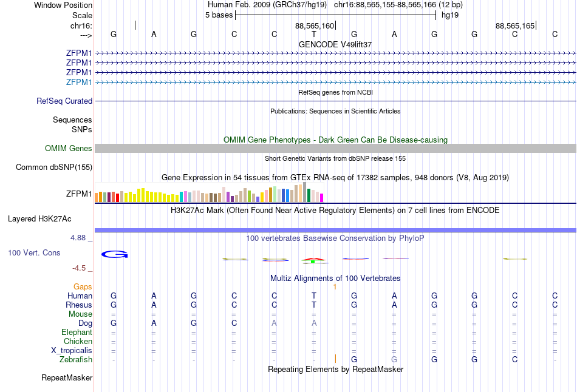
Task: Click Short Genetic Variants from dbSNP title
Action: coord(335,158)
